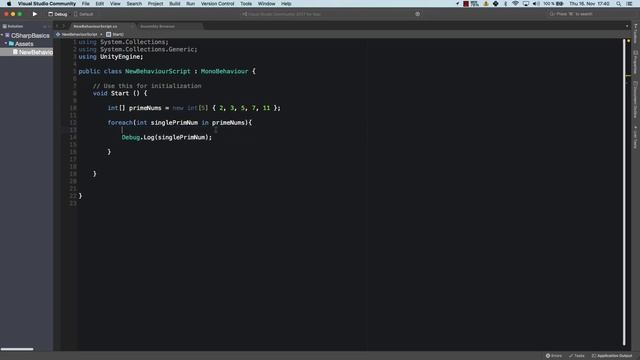Click the 'using UnityEngine;' line
Screen dimensions: 640x360
[x=111, y=57]
